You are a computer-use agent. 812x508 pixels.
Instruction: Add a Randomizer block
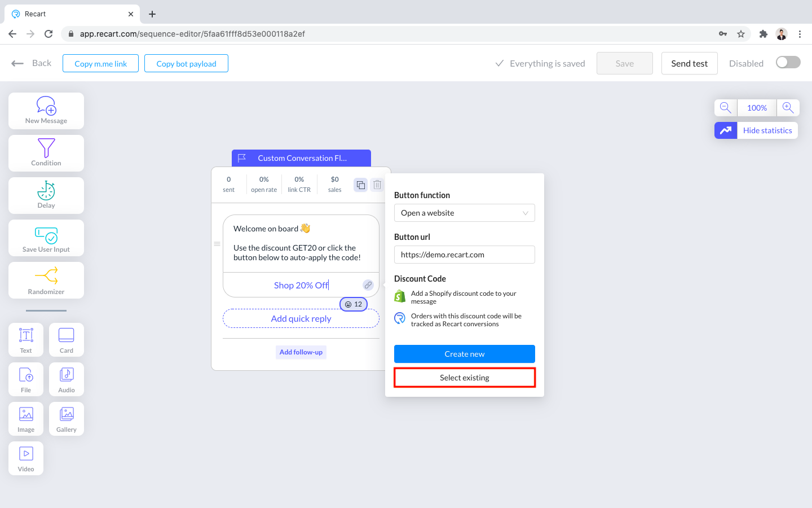46,280
